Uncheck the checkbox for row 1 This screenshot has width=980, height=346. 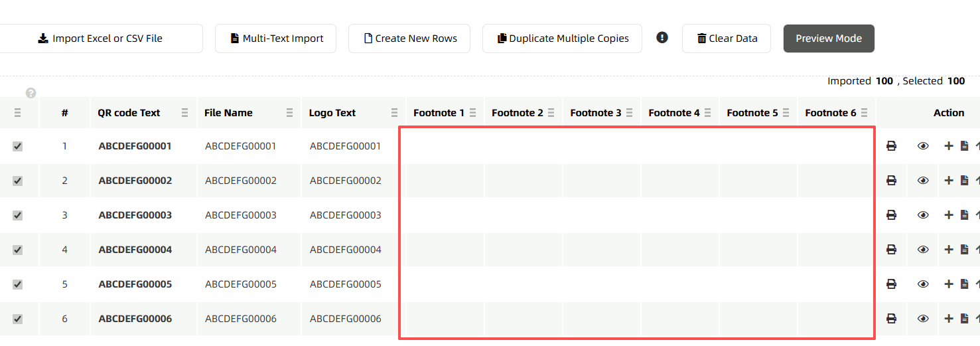18,146
